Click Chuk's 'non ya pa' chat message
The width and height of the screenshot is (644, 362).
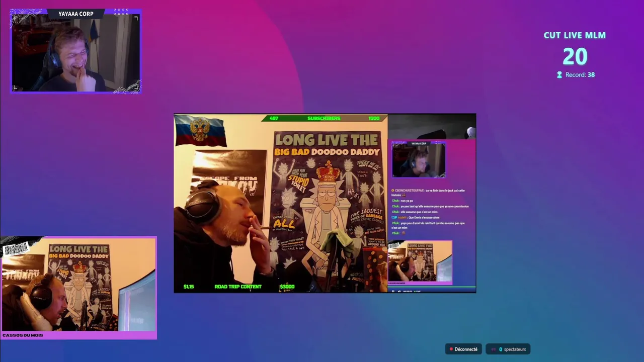[403, 201]
